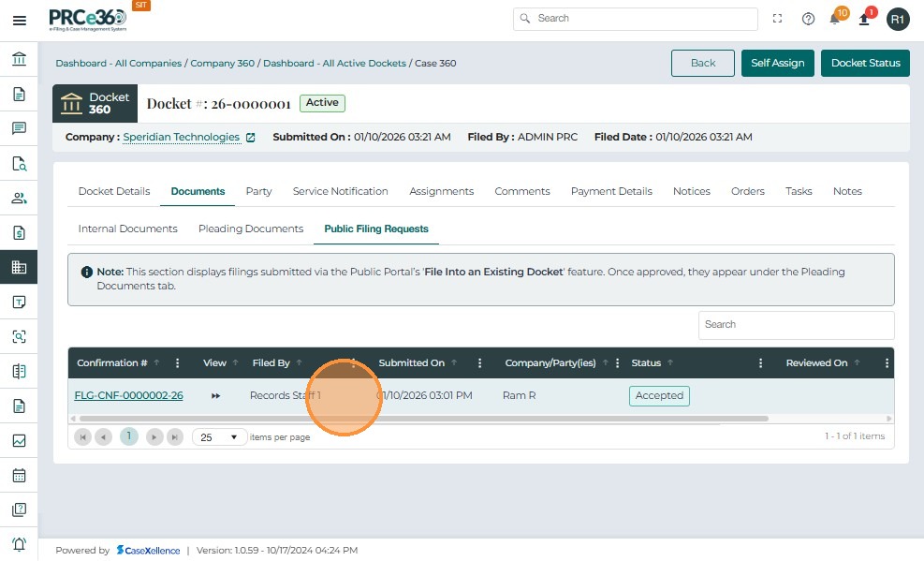Image resolution: width=924 pixels, height=561 pixels.
Task: Open the document search sidebar icon
Action: [x=19, y=163]
